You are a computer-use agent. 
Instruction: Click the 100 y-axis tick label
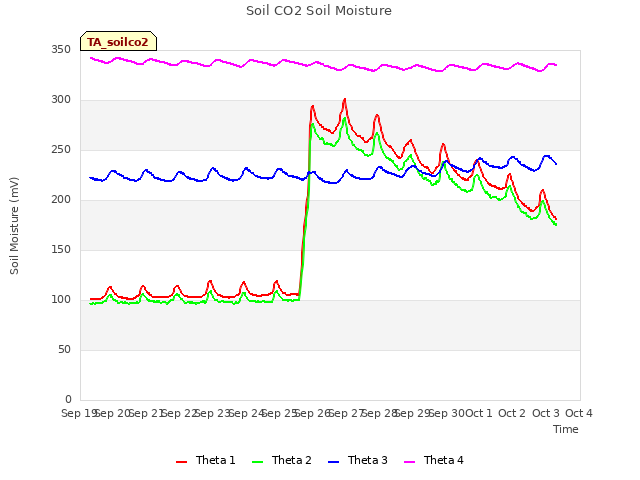point(61,300)
